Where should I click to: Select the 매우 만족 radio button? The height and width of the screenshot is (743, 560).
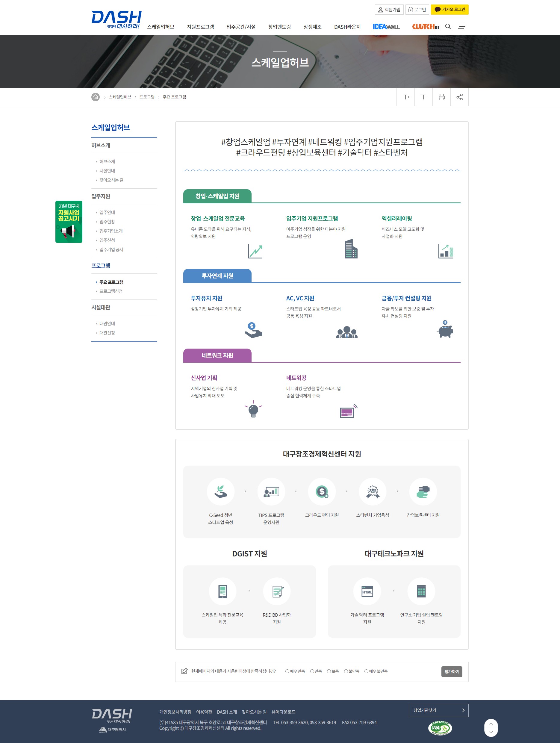287,671
